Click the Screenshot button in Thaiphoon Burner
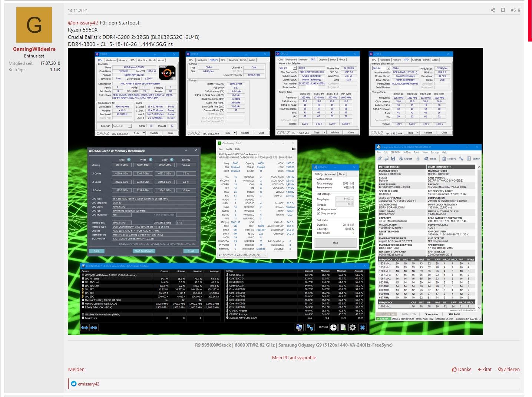The image size is (532, 397). pos(432,314)
